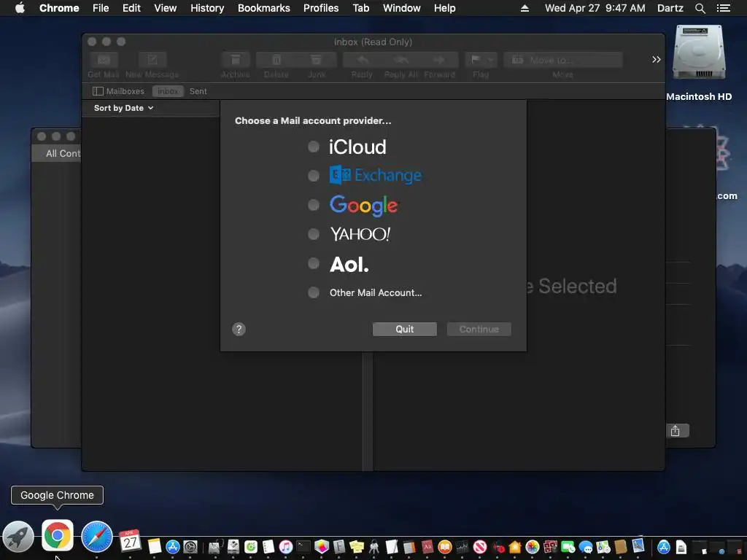Open Spotlight search magnifier icon
Screen dimensions: 747x560
pyautogui.click(x=700, y=8)
